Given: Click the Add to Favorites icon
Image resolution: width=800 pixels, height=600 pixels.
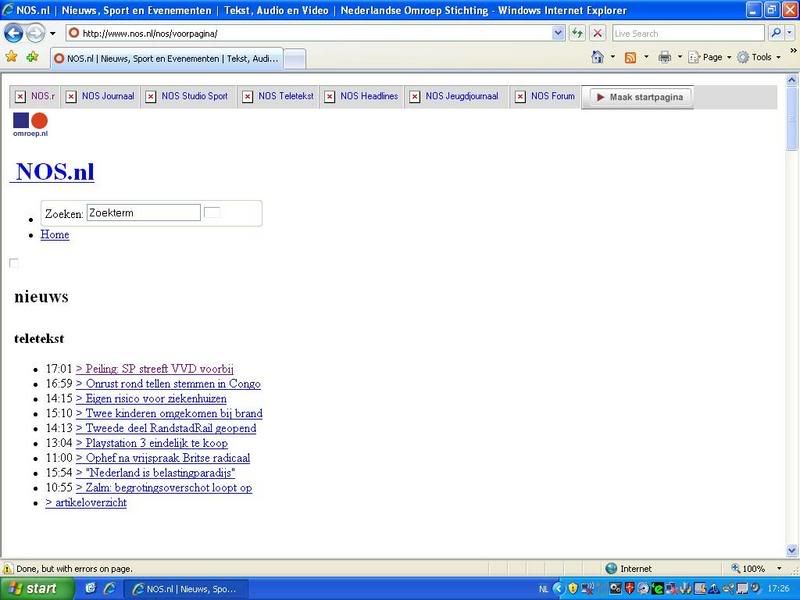Looking at the screenshot, I should click(33, 57).
